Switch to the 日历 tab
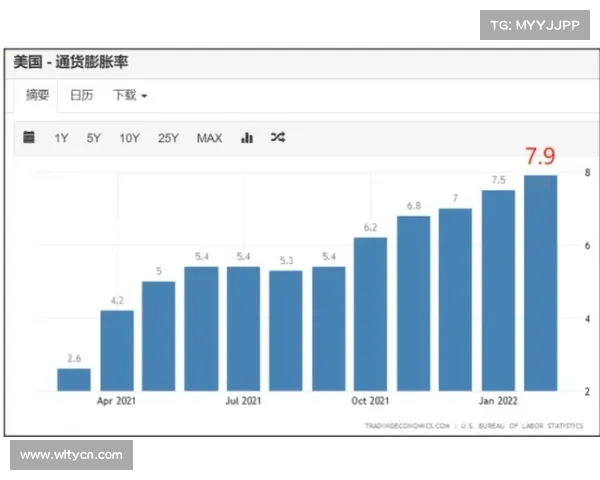This screenshot has height=480, width=600. point(82,95)
